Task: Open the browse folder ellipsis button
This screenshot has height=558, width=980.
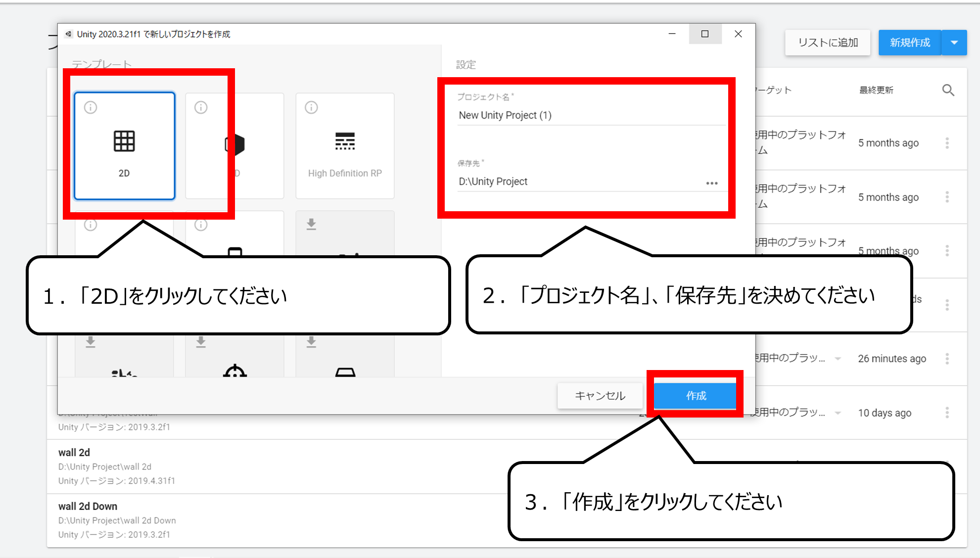Action: click(x=712, y=183)
